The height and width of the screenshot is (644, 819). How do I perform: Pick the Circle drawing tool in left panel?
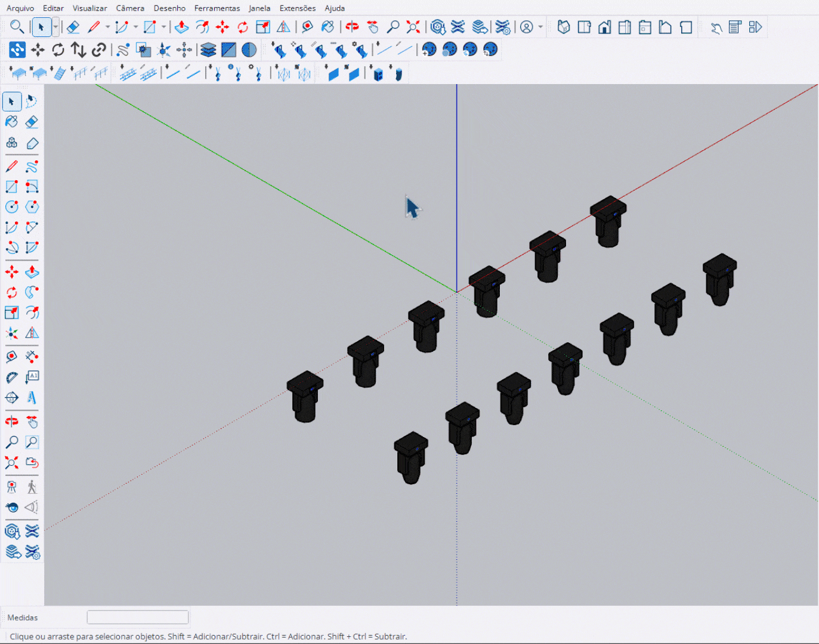pyautogui.click(x=11, y=207)
